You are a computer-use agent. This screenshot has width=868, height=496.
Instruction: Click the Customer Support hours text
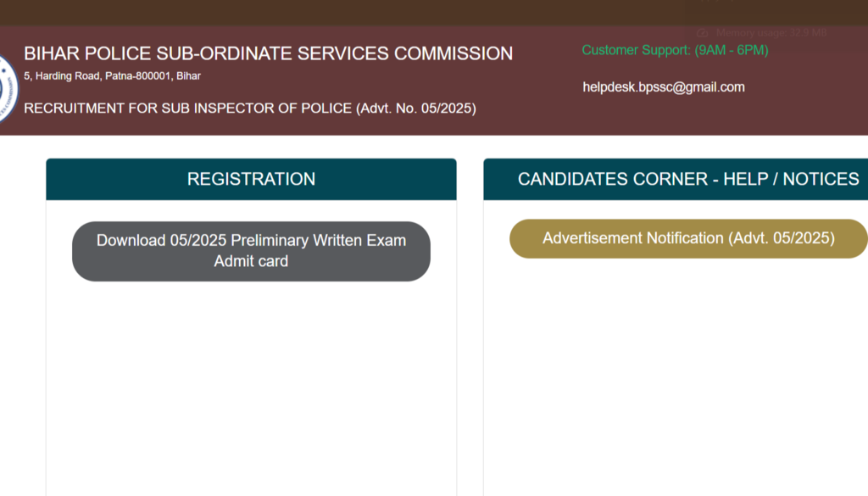[675, 50]
